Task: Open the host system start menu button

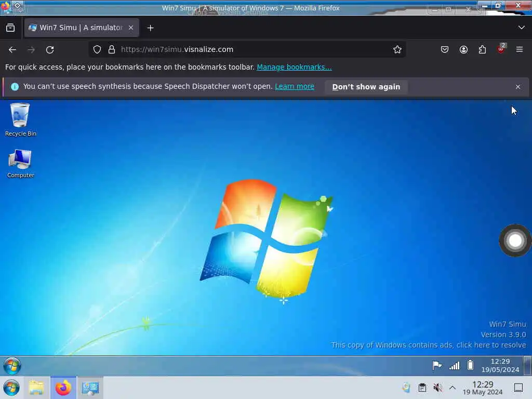Action: point(11,388)
